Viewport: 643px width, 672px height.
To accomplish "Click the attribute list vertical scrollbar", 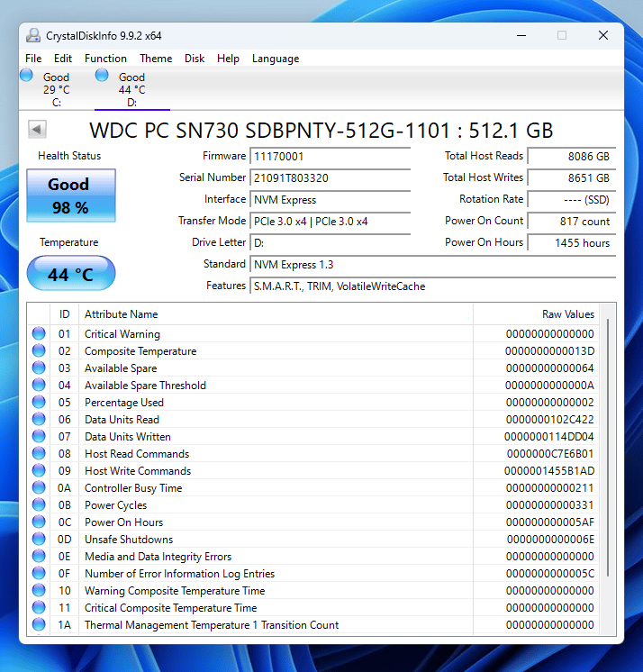I will pos(608,468).
